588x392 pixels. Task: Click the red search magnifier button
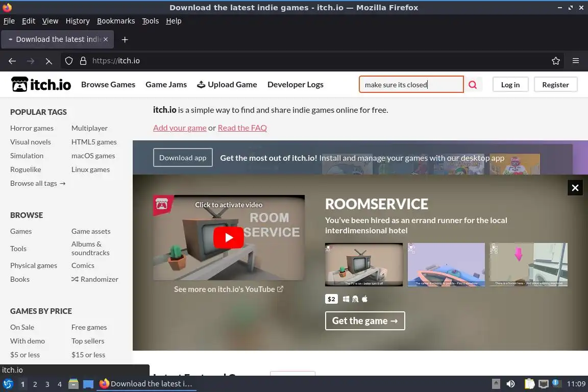coord(473,85)
